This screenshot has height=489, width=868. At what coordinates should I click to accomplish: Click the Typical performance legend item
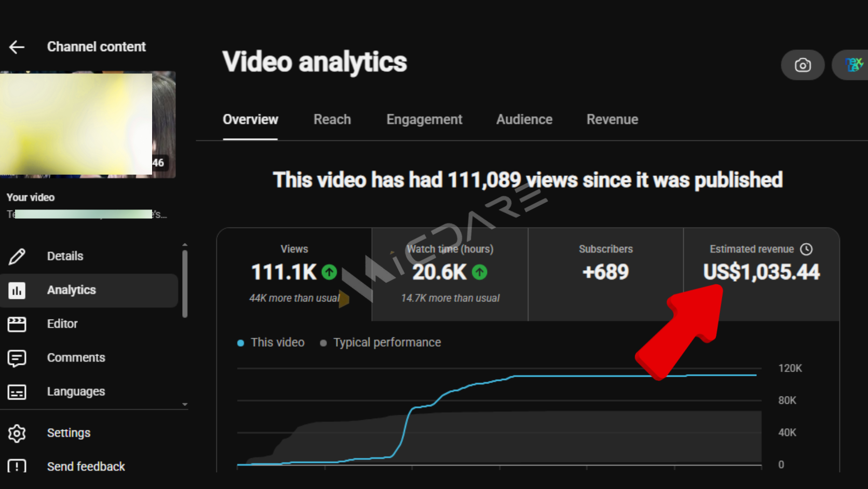click(381, 342)
